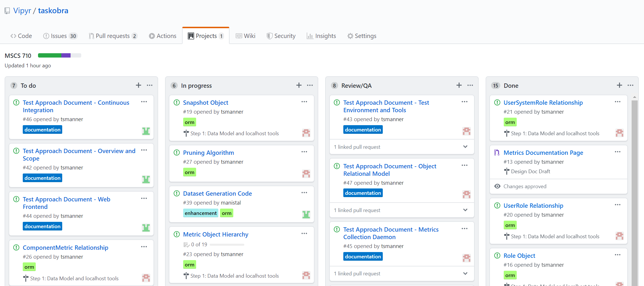Open card menu for UserSystemRole Relationship

point(618,102)
